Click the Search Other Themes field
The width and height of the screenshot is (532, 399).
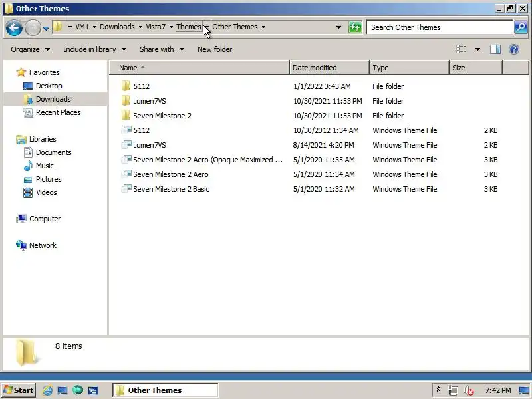click(x=440, y=27)
